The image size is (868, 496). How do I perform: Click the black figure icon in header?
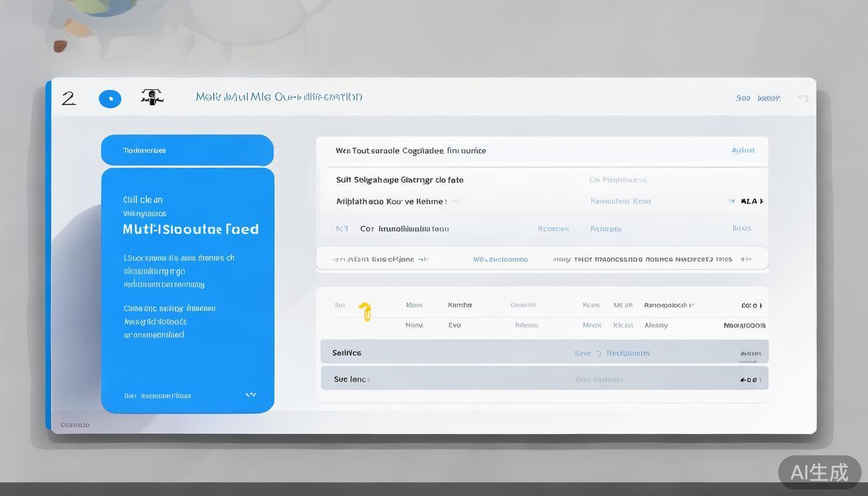[152, 98]
